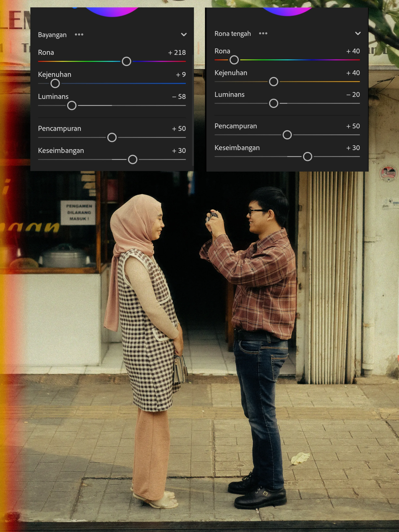Click the Kejenuhan slider handle in Bayangan
This screenshot has width=399, height=532.
click(x=56, y=83)
